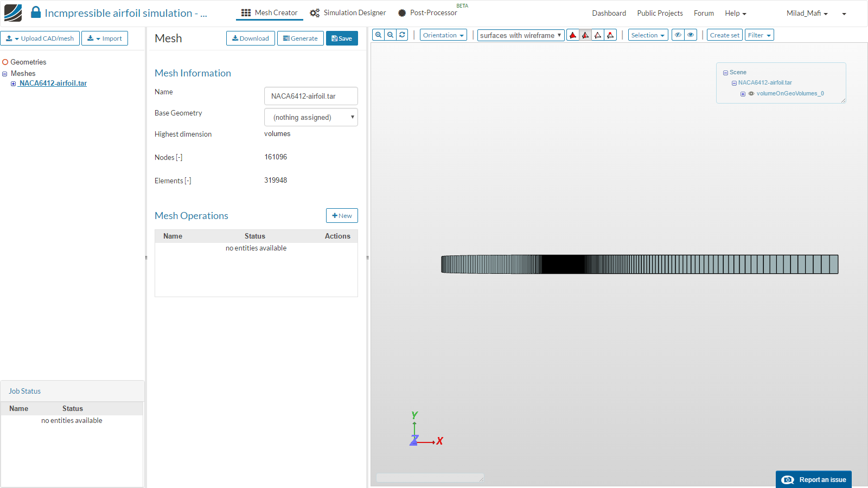Click the Job Status panel header

72,391
